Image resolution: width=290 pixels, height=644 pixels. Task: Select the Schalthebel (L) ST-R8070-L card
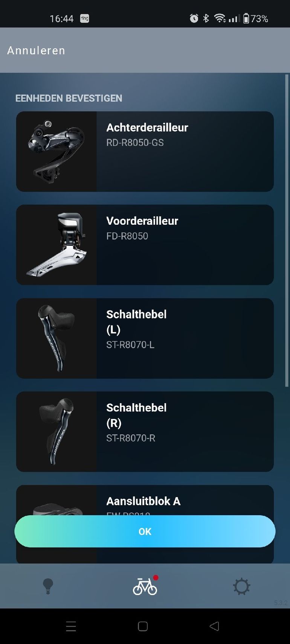(x=145, y=338)
